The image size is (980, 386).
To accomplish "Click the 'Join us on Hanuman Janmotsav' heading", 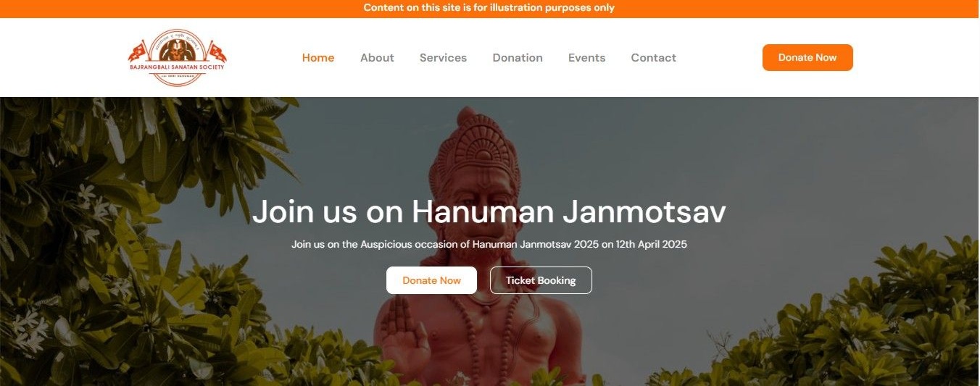I will [x=489, y=211].
